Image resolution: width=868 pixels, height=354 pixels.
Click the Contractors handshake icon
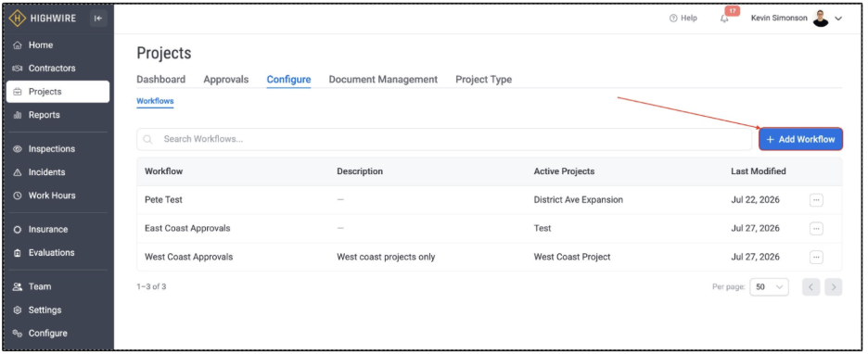[18, 69]
